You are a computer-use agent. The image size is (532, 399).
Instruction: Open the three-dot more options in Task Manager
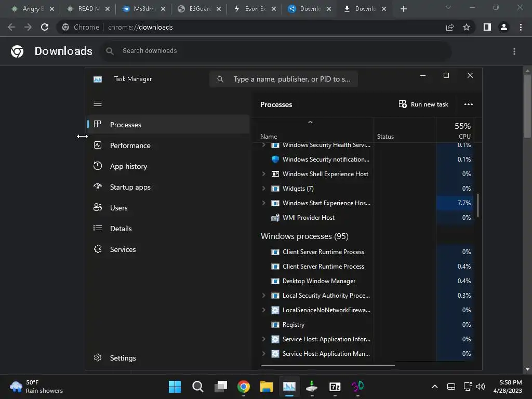(x=469, y=104)
